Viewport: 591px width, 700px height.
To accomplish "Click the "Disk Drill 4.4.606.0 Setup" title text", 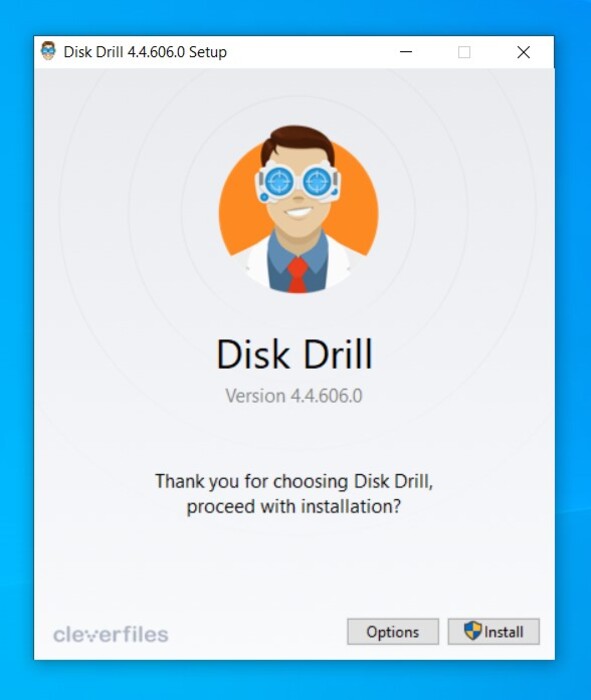I will tap(145, 52).
